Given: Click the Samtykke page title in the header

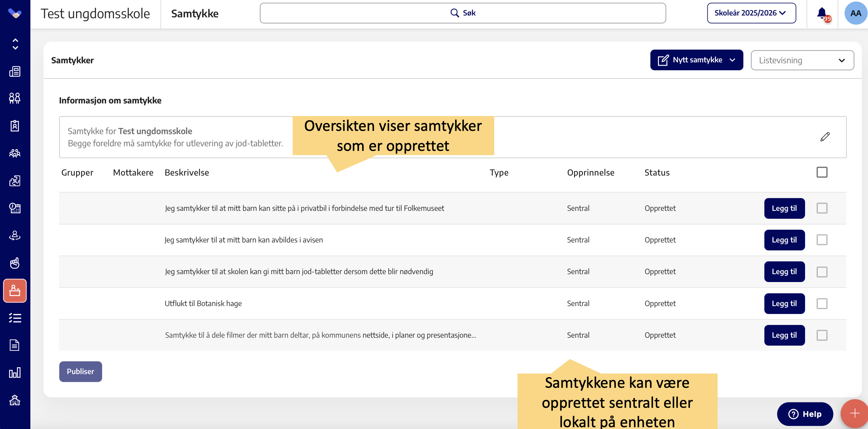Looking at the screenshot, I should pos(195,14).
